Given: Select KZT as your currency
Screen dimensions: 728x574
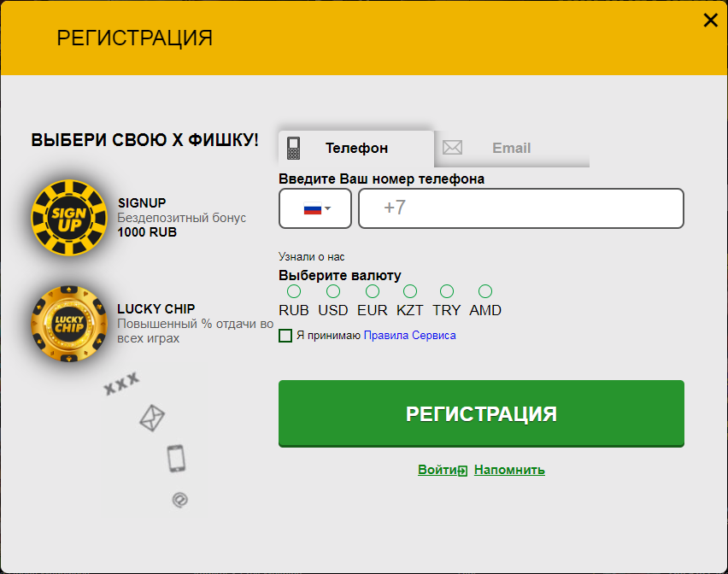Looking at the screenshot, I should pyautogui.click(x=409, y=290).
